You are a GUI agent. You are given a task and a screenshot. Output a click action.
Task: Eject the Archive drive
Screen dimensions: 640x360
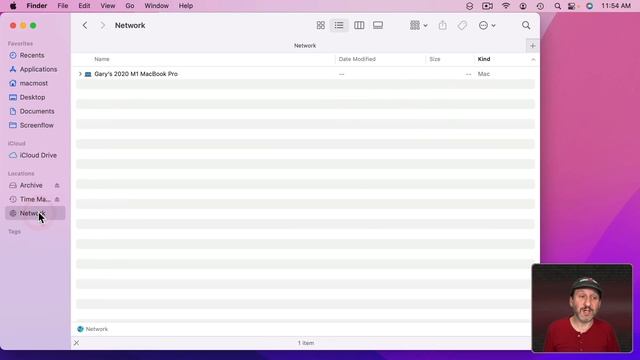57,185
